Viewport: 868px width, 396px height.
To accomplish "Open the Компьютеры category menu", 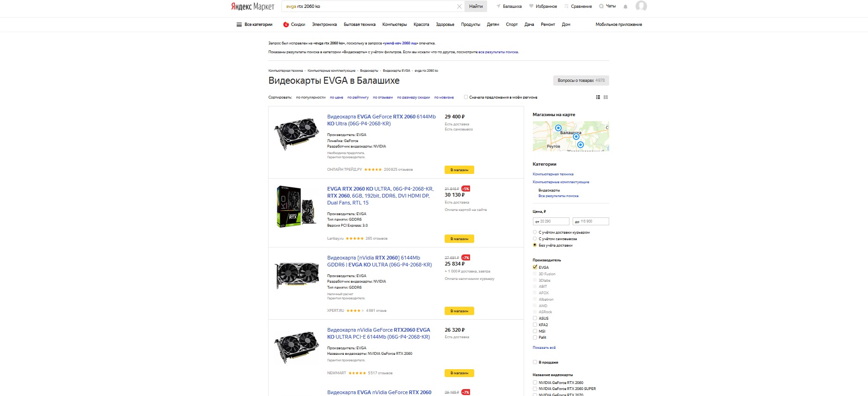I will click(x=394, y=25).
